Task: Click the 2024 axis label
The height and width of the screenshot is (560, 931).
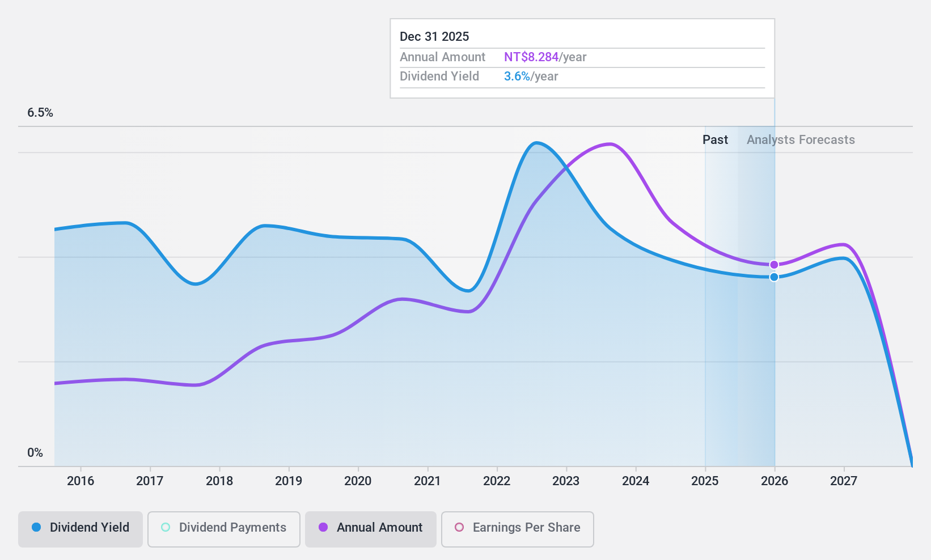Action: (x=636, y=481)
